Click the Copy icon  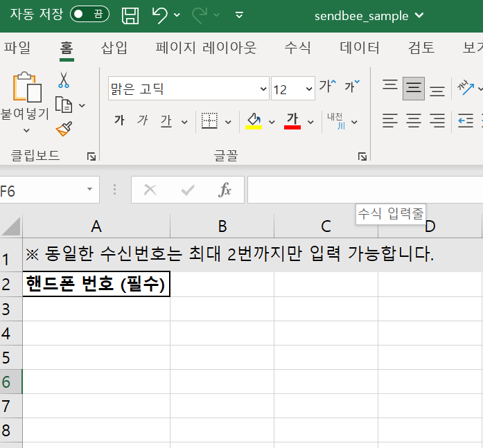click(64, 105)
